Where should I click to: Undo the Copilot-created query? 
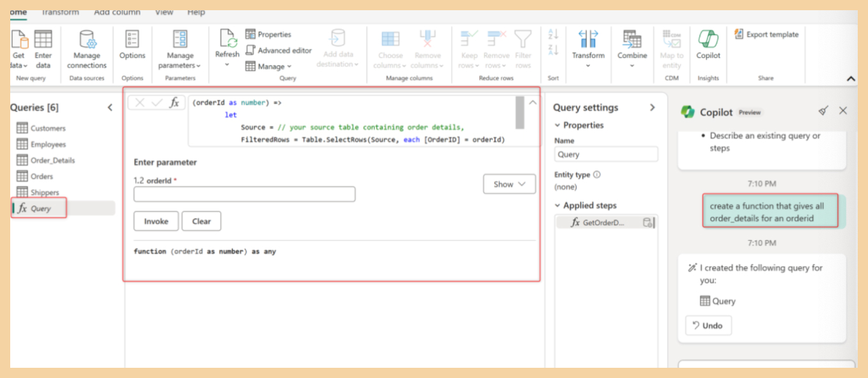pyautogui.click(x=708, y=326)
